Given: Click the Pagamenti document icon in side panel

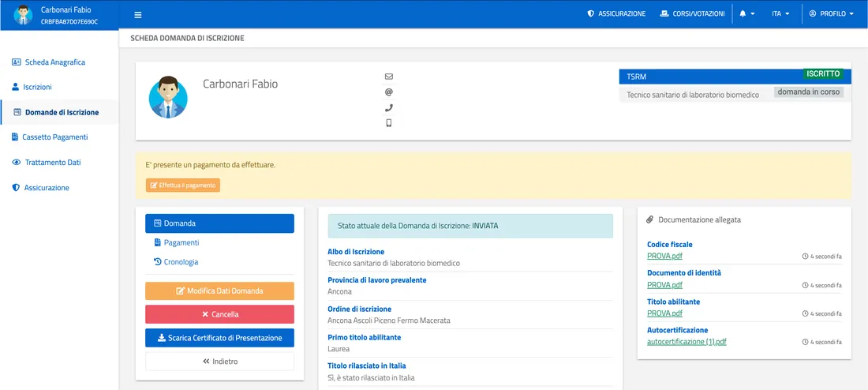Looking at the screenshot, I should pos(157,242).
